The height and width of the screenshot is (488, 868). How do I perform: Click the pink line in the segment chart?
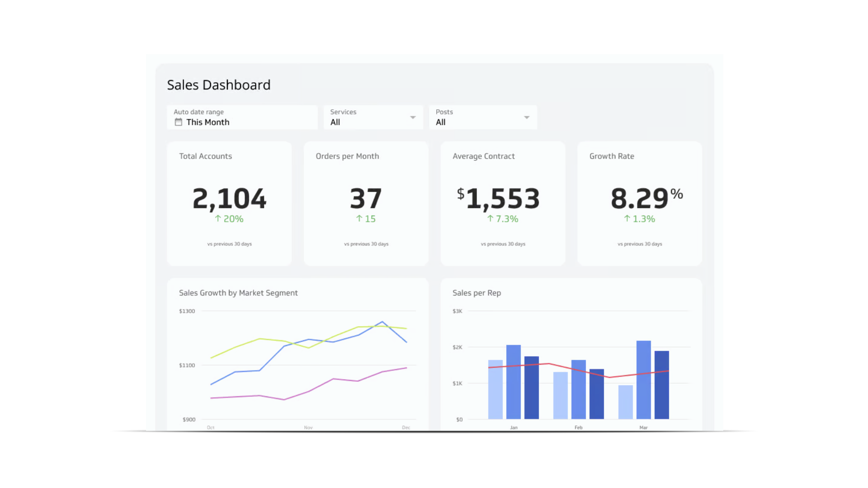[x=309, y=391]
